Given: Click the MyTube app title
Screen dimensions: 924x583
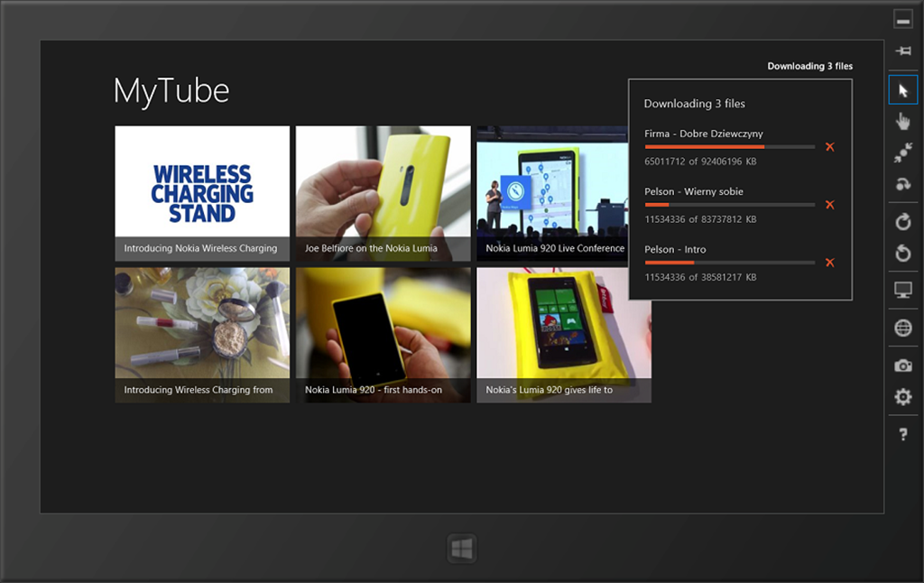Looking at the screenshot, I should point(171,91).
